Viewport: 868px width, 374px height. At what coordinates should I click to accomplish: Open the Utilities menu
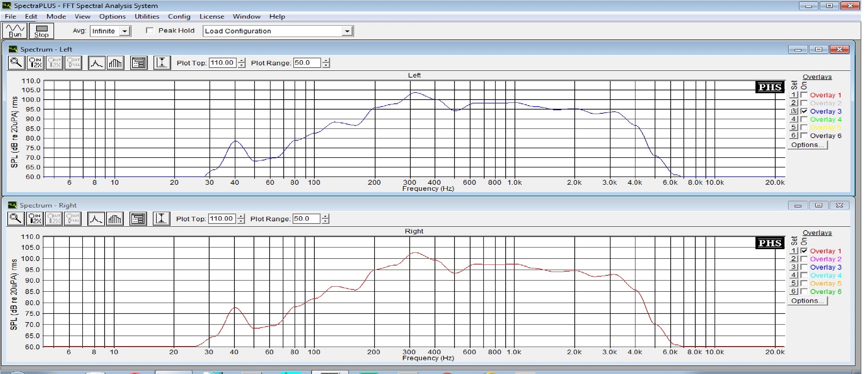point(147,16)
